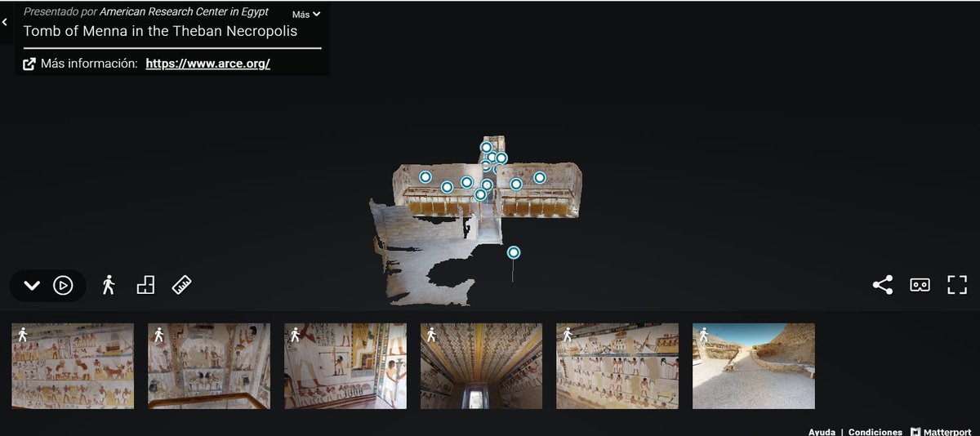Select the outdoor scan marker on the thin pole
980x436 pixels.
click(514, 252)
